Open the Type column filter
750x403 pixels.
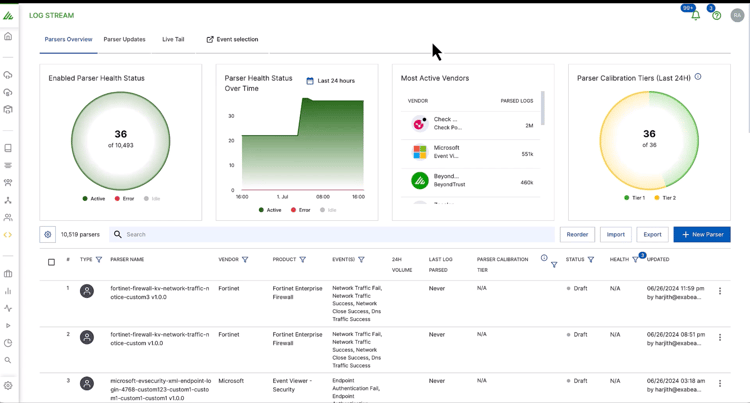(x=99, y=260)
